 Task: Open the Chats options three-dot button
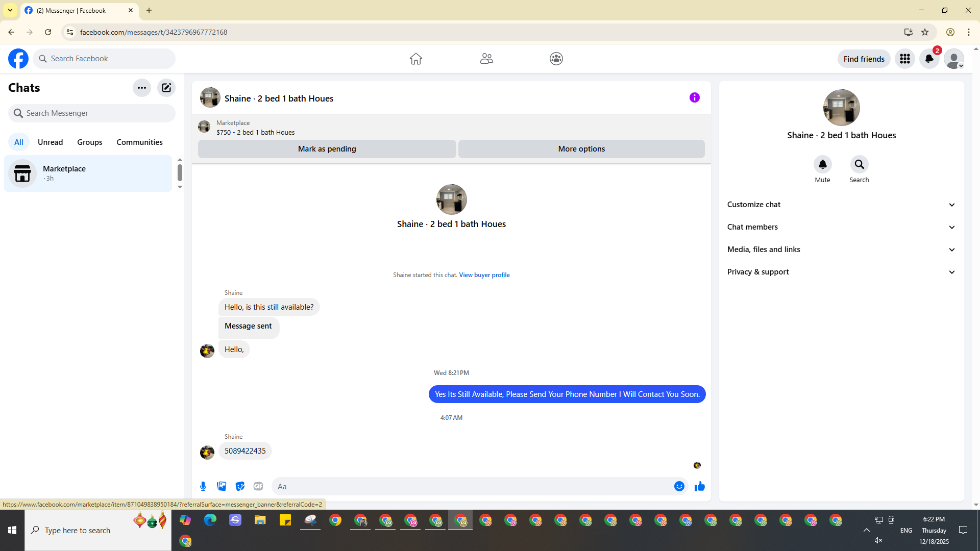tap(142, 88)
